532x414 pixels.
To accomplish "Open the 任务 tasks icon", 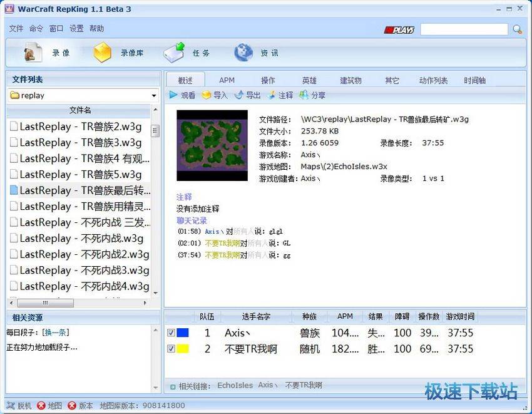I will 174,53.
